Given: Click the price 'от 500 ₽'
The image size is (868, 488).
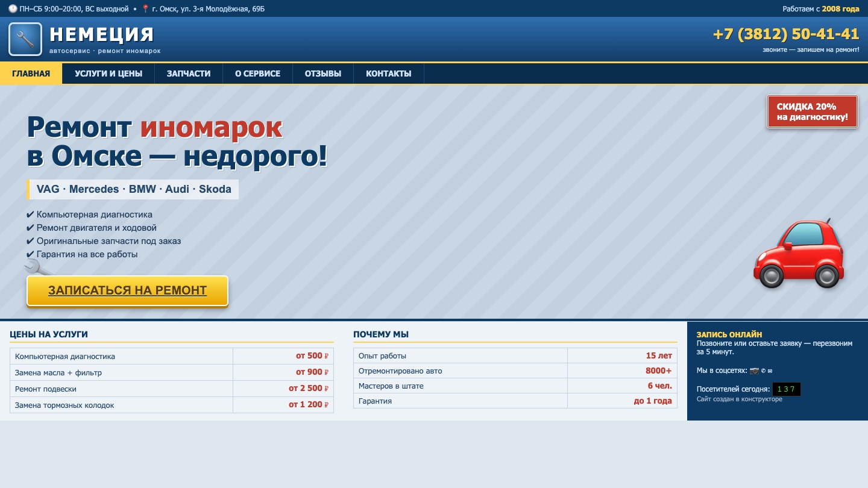Looking at the screenshot, I should [x=312, y=356].
